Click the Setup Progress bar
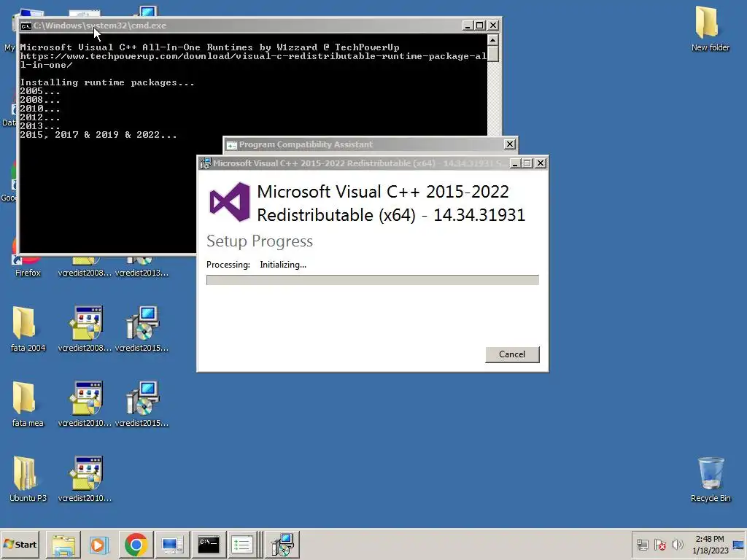Screen dimensions: 747x560 [x=373, y=280]
